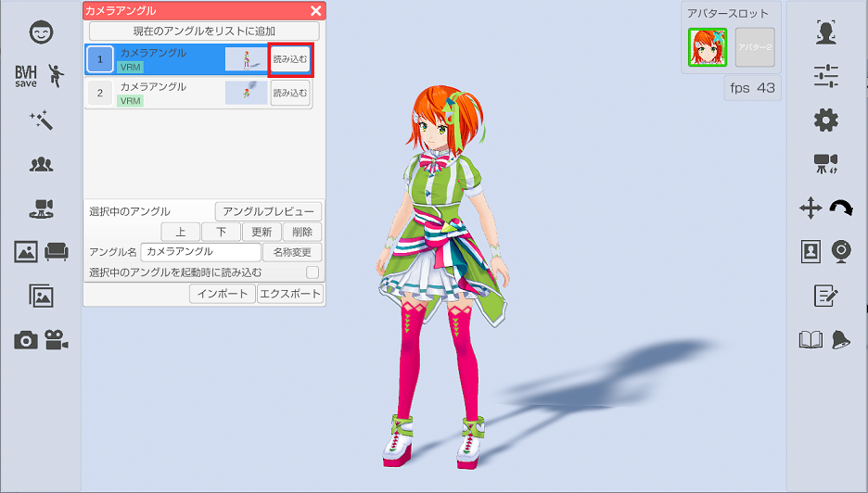This screenshot has height=493, width=868.
Task: Select the active avatar slot thumbnail
Action: tap(708, 47)
